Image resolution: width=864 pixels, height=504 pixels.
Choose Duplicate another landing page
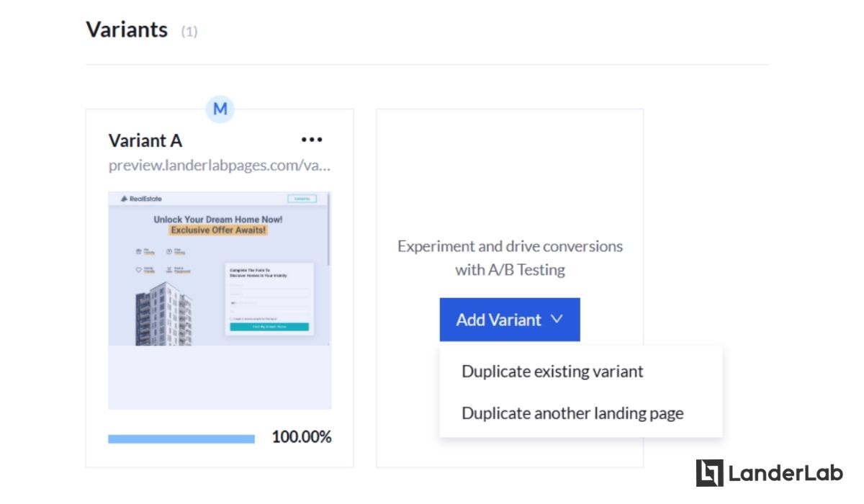tap(572, 413)
